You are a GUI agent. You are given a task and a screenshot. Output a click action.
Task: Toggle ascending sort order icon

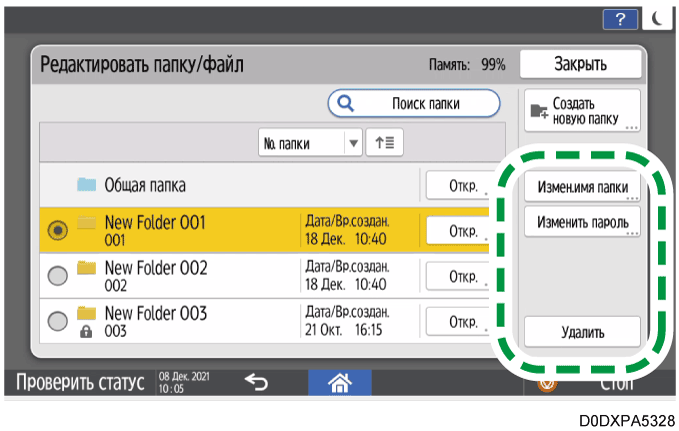[x=383, y=143]
